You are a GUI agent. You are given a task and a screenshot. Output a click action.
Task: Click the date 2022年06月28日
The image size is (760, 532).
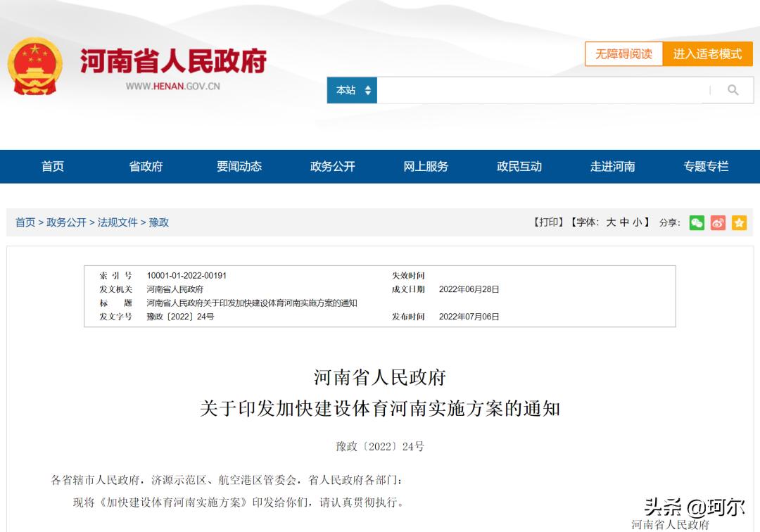[469, 289]
